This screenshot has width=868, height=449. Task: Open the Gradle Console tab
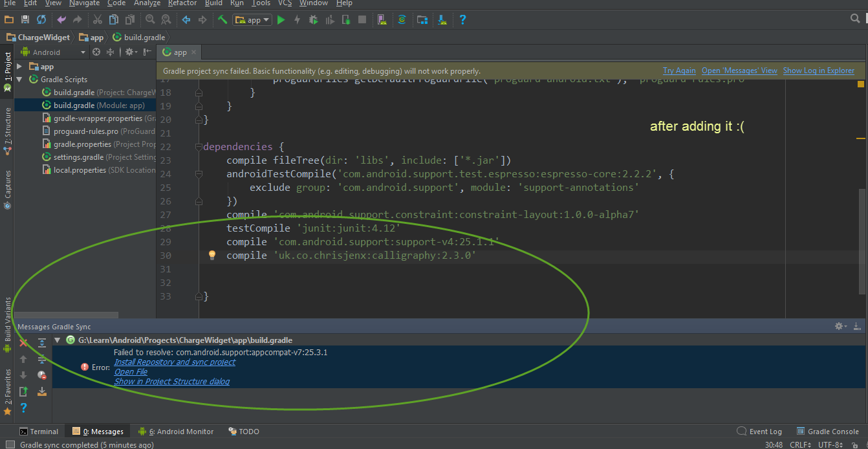[x=827, y=432]
